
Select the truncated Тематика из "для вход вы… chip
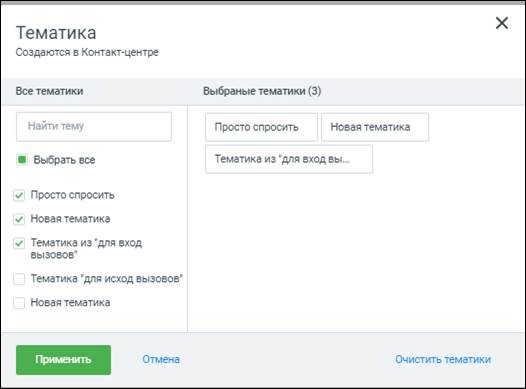(x=289, y=159)
